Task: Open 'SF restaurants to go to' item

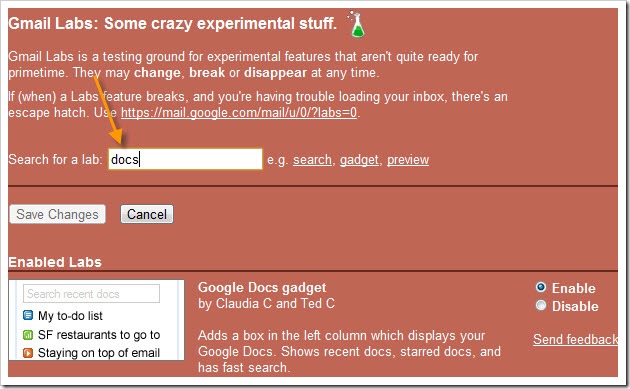Action: pyautogui.click(x=99, y=335)
